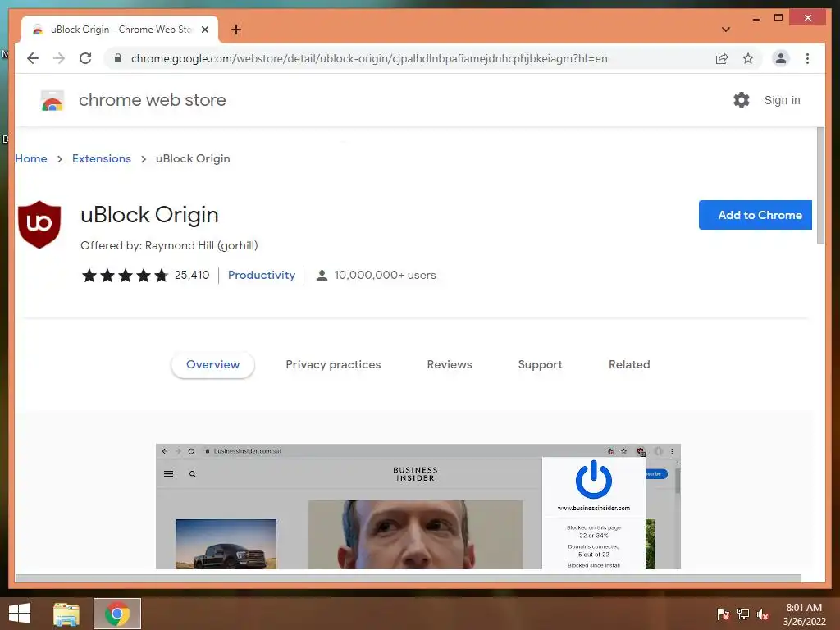Click the address bar URL

click(369, 58)
